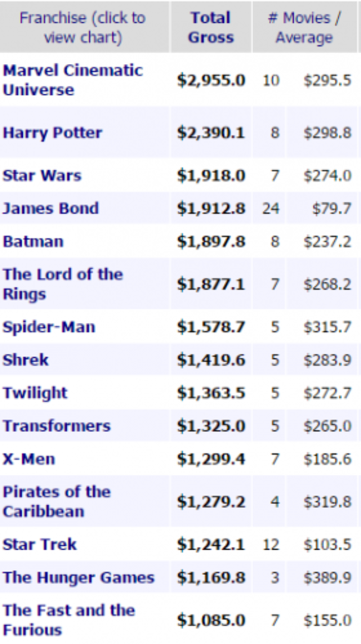Click The Fast and the Furious link
Screen dimensions: 361x644
[x=68, y=620]
